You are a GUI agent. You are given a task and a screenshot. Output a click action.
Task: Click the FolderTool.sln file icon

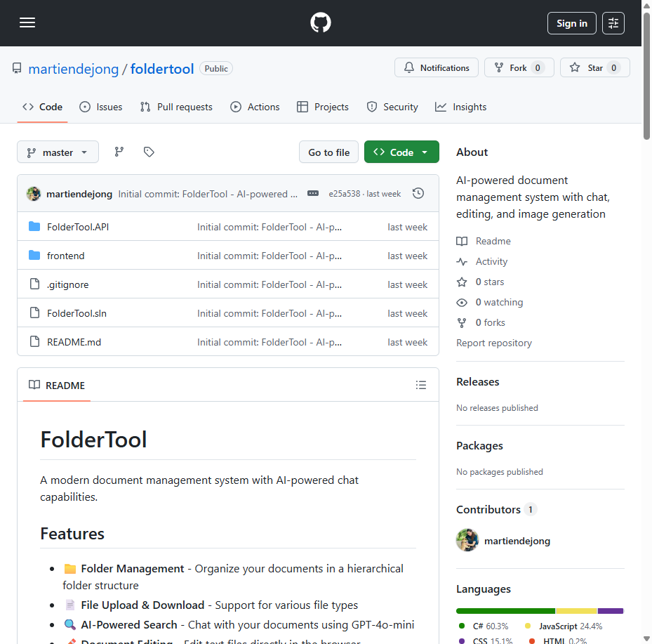click(x=35, y=313)
